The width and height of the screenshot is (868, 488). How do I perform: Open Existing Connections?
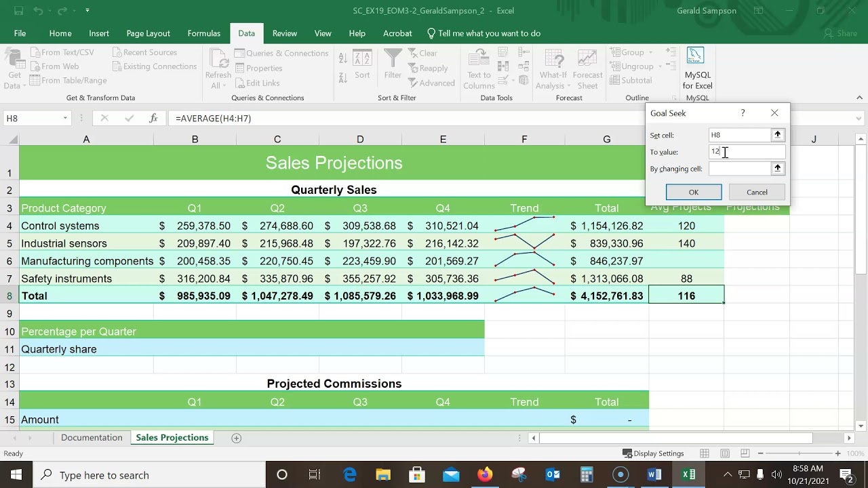154,66
